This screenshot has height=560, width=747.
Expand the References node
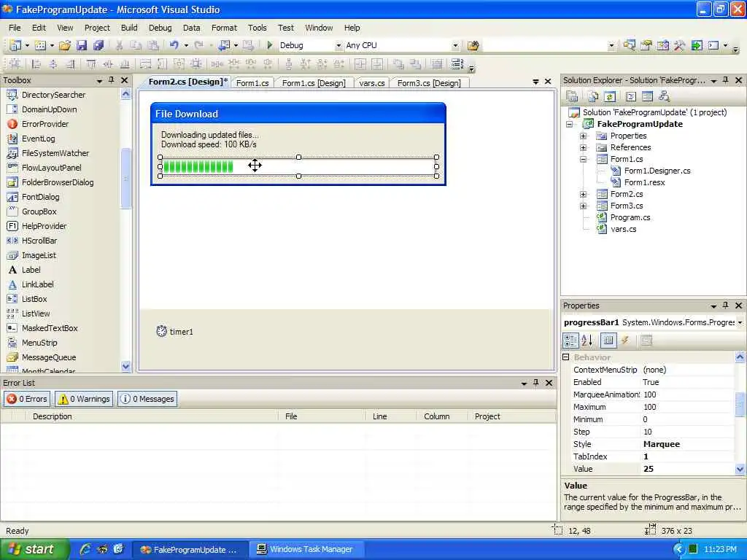[x=583, y=147]
